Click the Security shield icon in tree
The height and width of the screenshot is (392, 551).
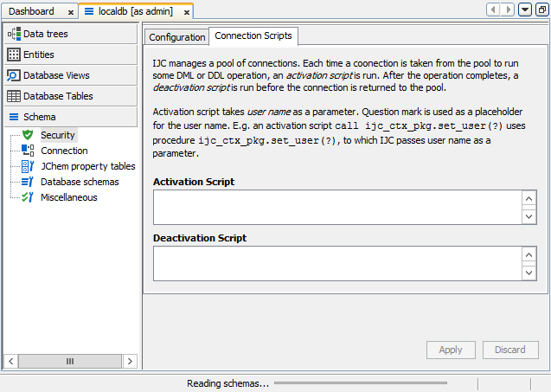(x=28, y=135)
